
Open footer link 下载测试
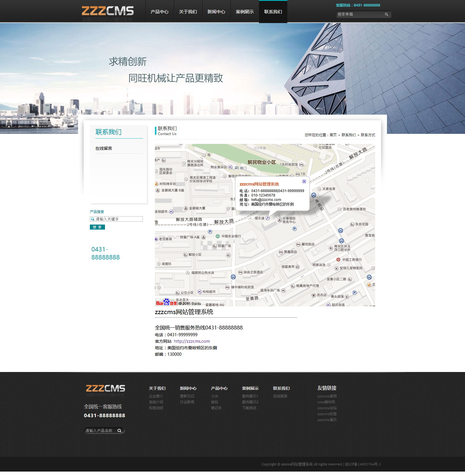tap(249, 408)
